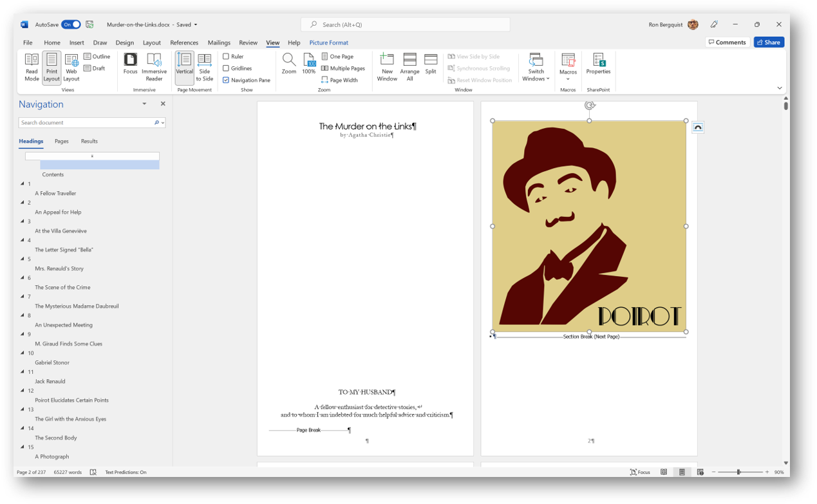The image size is (817, 504).
Task: Open the Picture Format ribbon tab
Action: pos(328,42)
